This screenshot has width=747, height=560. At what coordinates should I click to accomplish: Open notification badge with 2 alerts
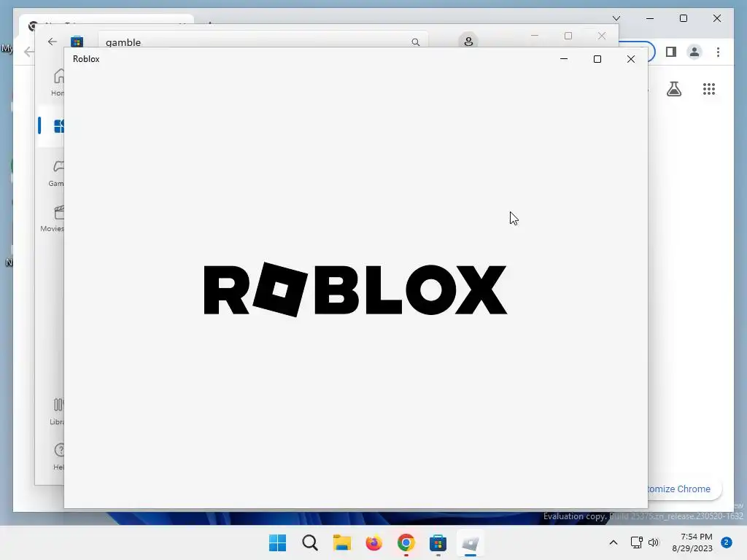click(x=726, y=542)
